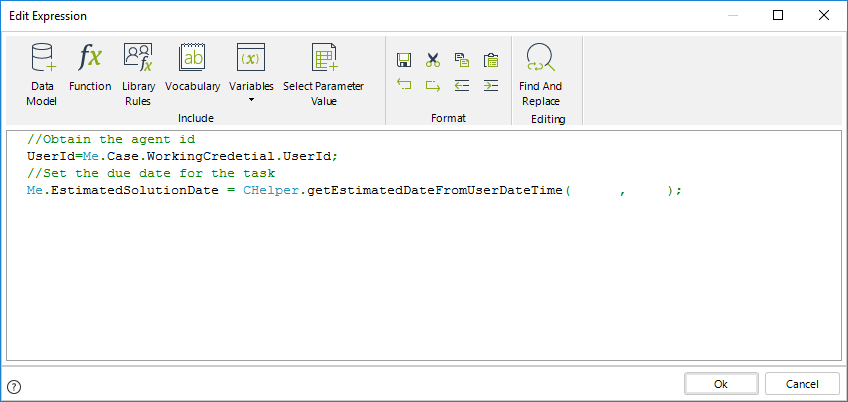
Task: Paste from clipboard icon
Action: coord(490,60)
